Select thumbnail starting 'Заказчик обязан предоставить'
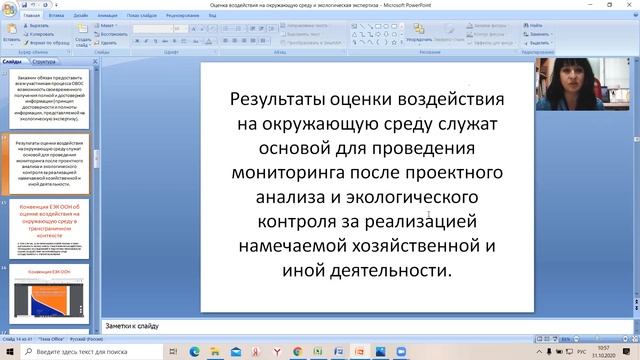The width and height of the screenshot is (640, 360). click(x=49, y=99)
